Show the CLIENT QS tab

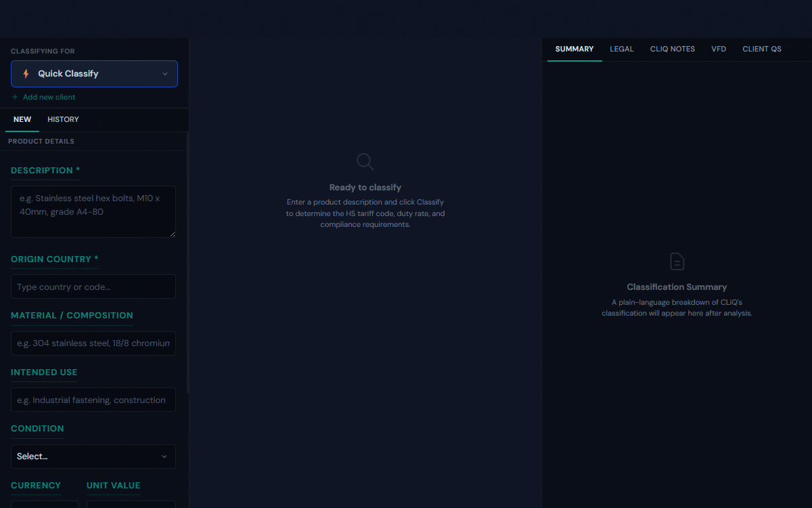point(761,49)
